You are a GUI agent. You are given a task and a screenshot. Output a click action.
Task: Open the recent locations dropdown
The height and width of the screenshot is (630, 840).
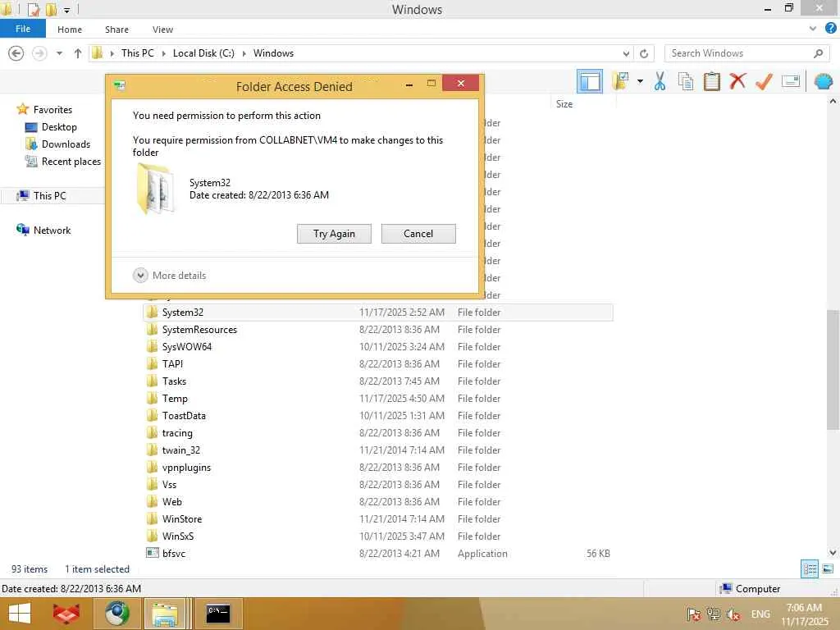[x=59, y=53]
